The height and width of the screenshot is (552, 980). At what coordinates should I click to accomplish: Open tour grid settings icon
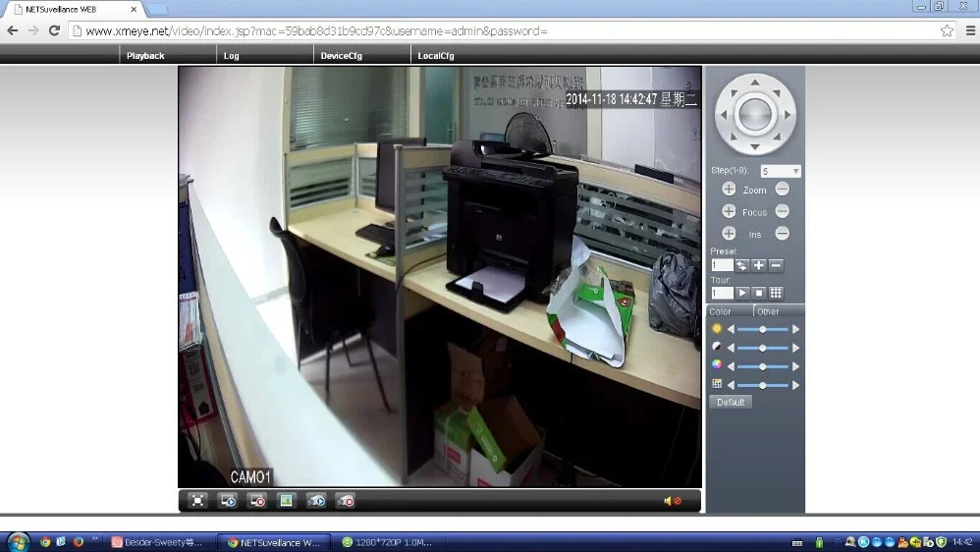tap(776, 294)
